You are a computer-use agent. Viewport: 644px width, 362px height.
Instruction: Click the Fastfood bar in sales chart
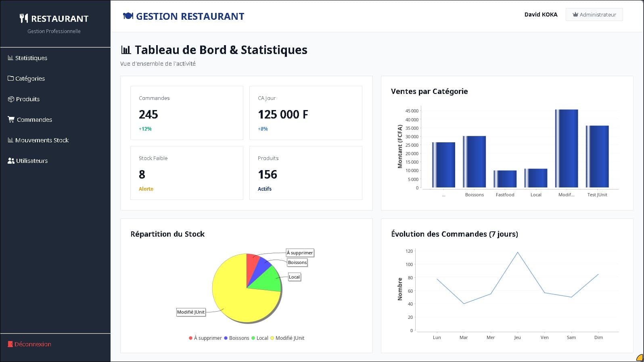click(x=505, y=179)
